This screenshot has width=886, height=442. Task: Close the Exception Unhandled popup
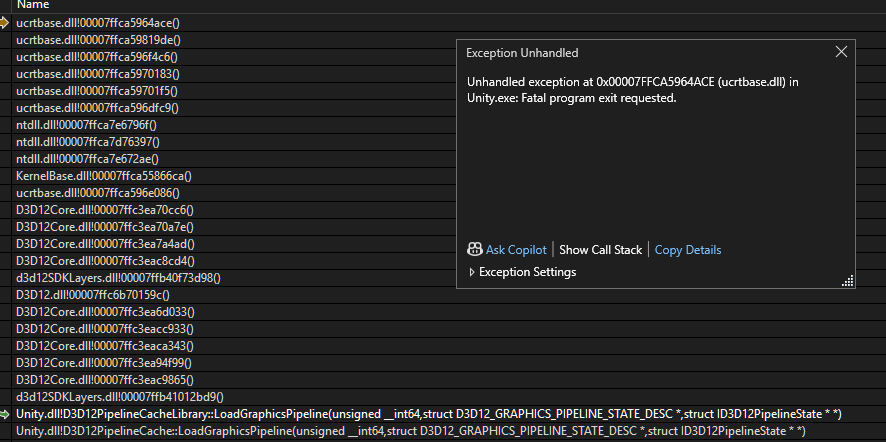point(841,52)
